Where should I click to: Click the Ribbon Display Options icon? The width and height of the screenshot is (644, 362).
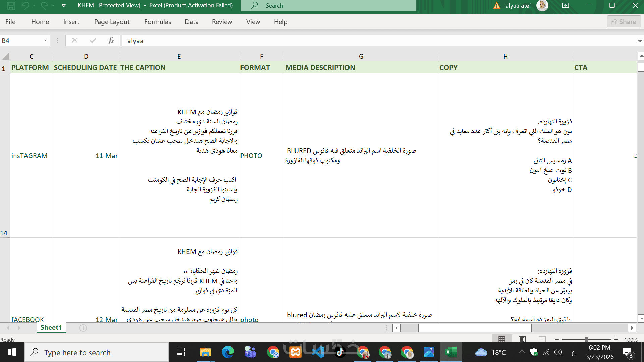click(x=566, y=5)
